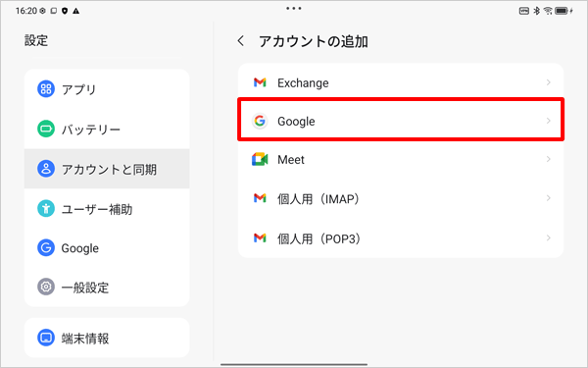Select the green バッテリー icon
This screenshot has height=368, width=588.
[46, 129]
